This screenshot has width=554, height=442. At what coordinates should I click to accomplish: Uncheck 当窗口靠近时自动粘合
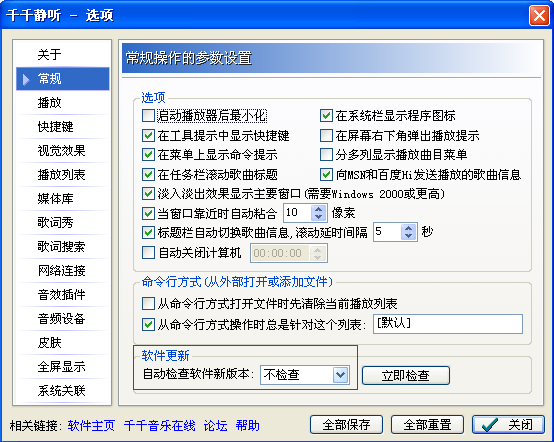148,213
